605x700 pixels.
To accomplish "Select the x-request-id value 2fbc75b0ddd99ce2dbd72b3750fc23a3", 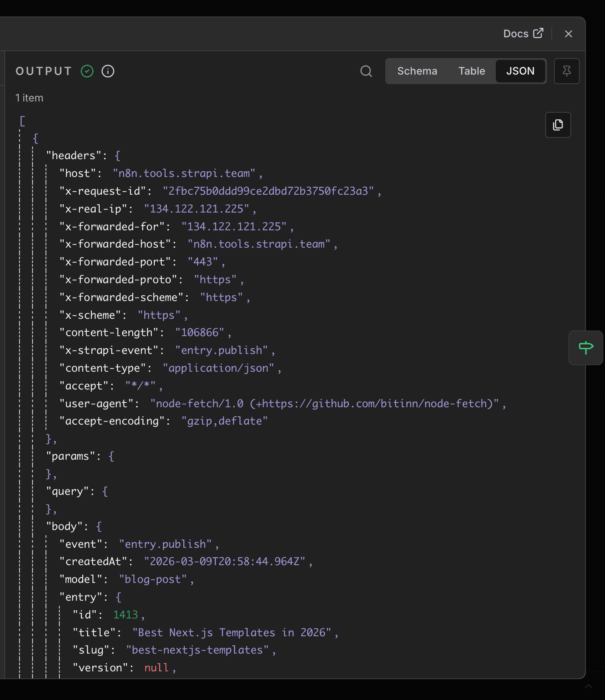I will pyautogui.click(x=268, y=191).
